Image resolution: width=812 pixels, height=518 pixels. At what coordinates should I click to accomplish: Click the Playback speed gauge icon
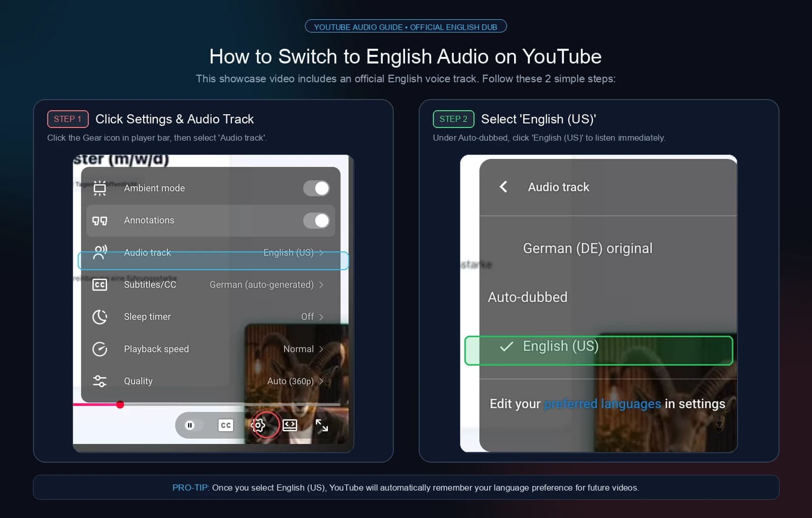click(100, 349)
